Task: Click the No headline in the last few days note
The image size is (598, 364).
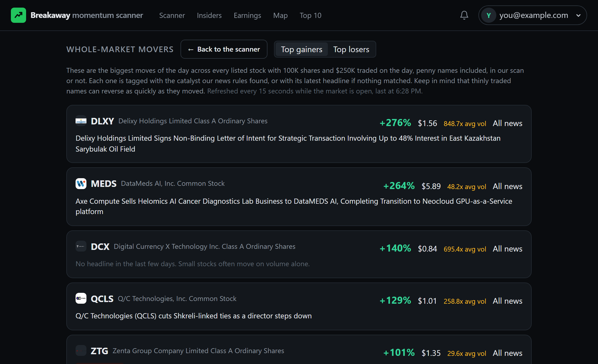Action: click(193, 264)
